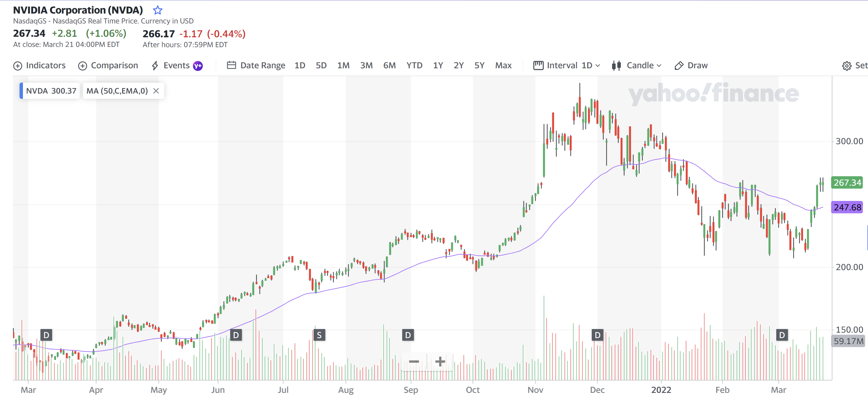Select the YTD range

coord(414,65)
